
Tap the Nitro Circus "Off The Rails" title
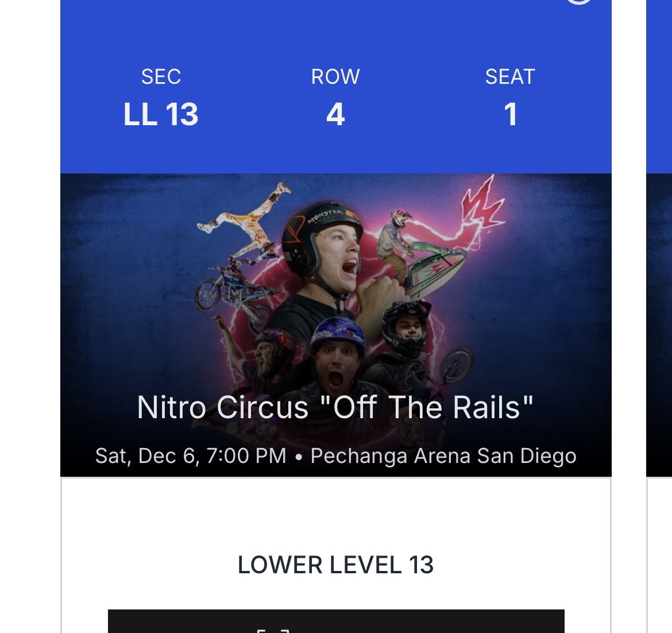point(335,407)
